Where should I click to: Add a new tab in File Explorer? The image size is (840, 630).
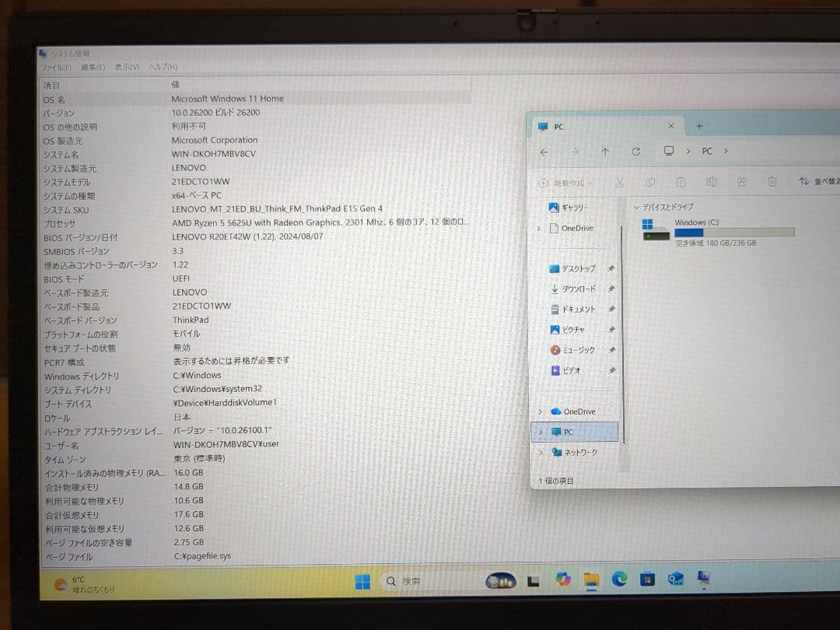pos(699,127)
